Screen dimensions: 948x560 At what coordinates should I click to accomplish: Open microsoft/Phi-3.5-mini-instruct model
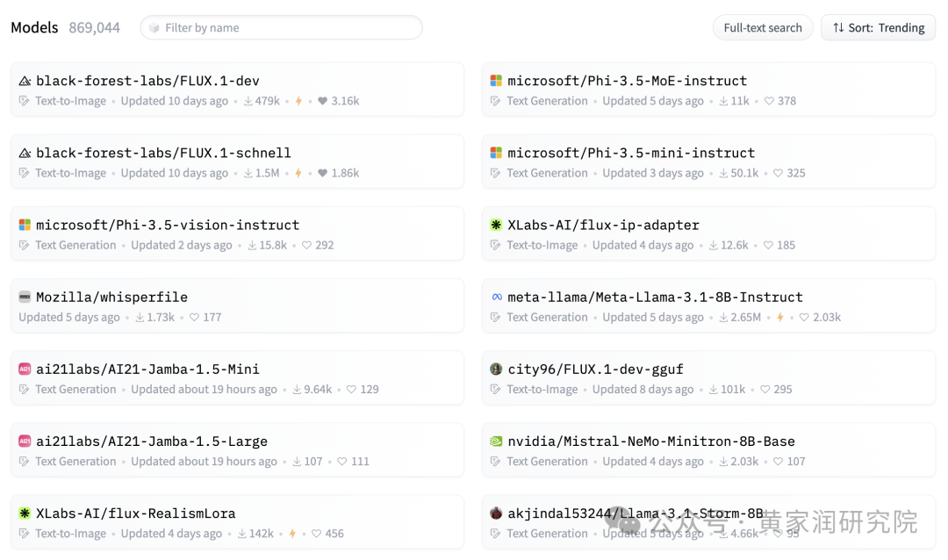click(631, 153)
